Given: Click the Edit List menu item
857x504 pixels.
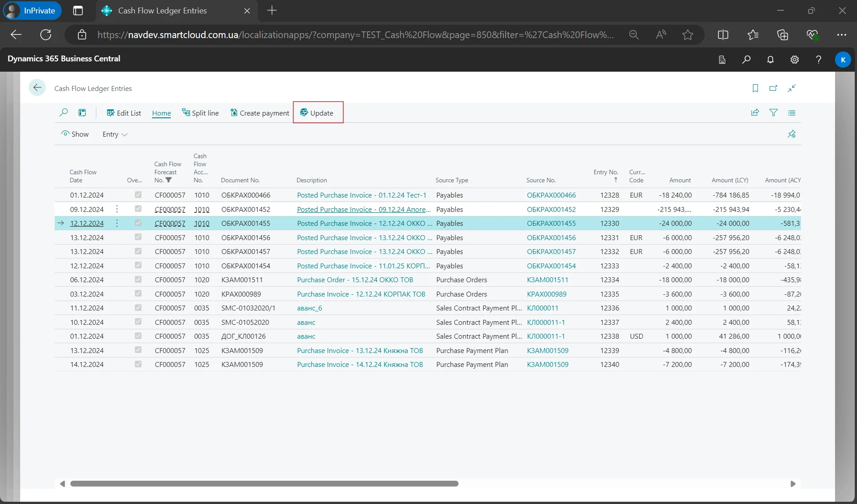Looking at the screenshot, I should tap(124, 113).
